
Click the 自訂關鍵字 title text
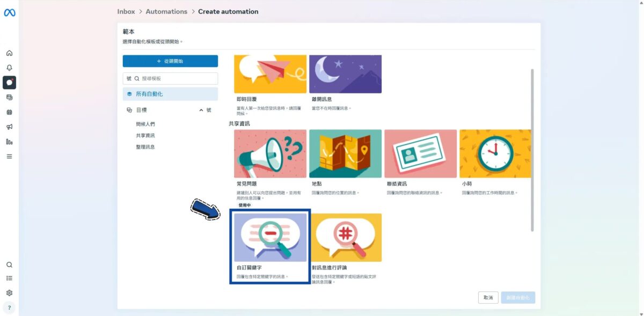tap(249, 267)
